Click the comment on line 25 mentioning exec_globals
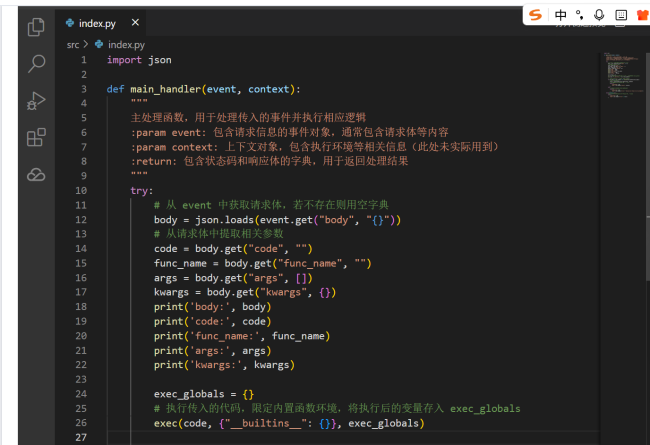Viewport: 650px width, 445px height. tap(337, 409)
